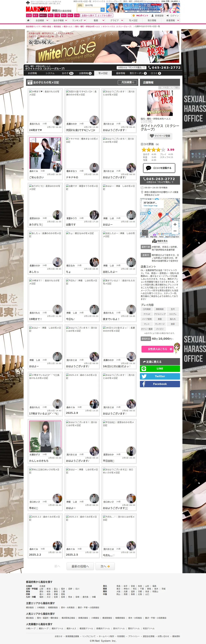Select the 女の子名 search type tab
Screen dimensions: 206x644
[x=89, y=5]
